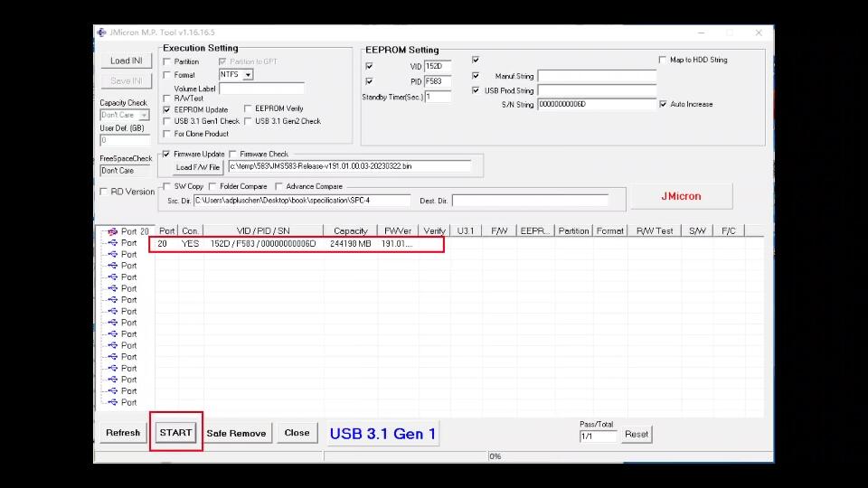This screenshot has height=488, width=868.
Task: Click the FreeSpaceCheck Don't Care field
Action: (x=125, y=171)
